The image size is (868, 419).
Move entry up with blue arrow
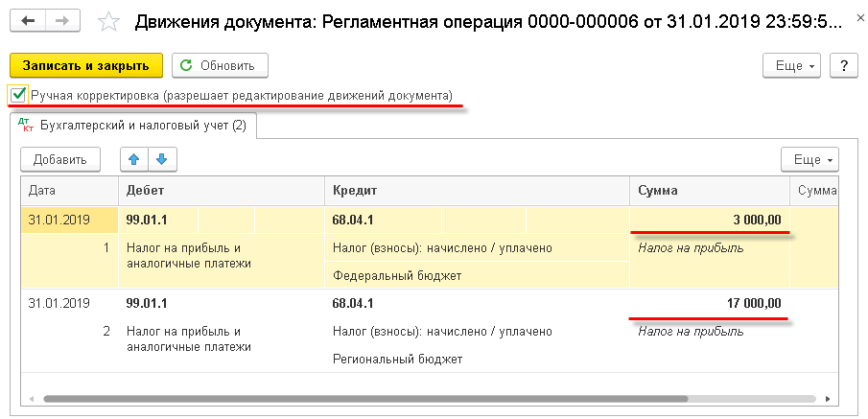tap(134, 159)
